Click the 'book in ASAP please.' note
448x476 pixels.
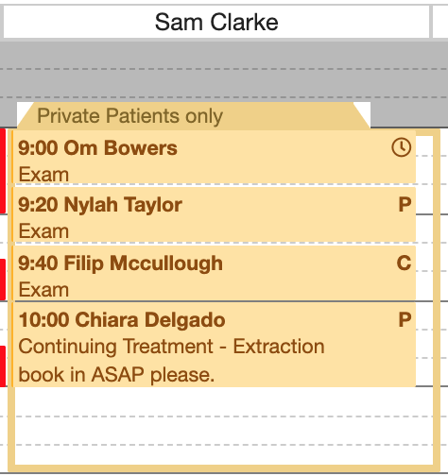point(116,375)
